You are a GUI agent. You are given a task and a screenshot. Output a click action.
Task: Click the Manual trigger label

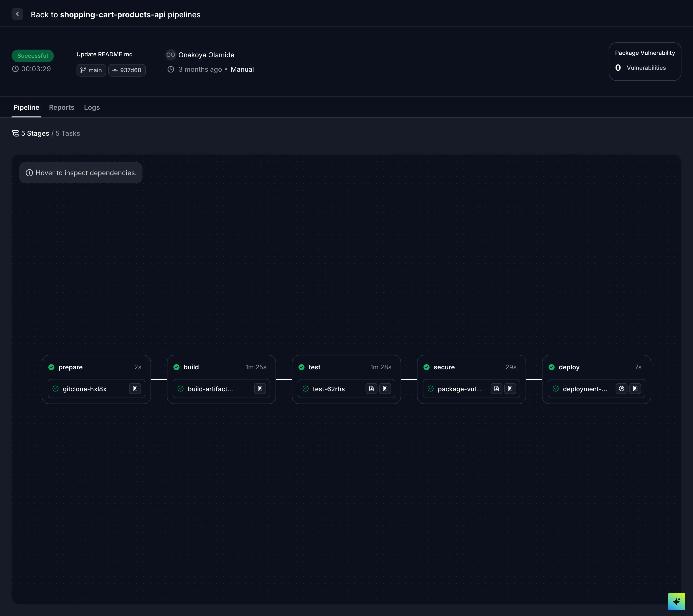[x=242, y=69]
